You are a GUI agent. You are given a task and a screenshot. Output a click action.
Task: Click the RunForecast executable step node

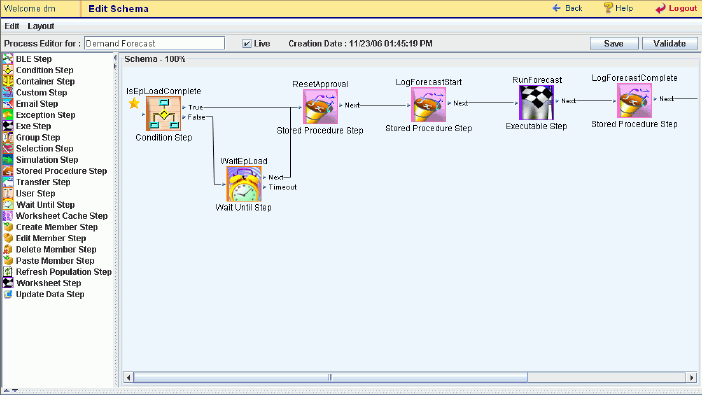536,102
